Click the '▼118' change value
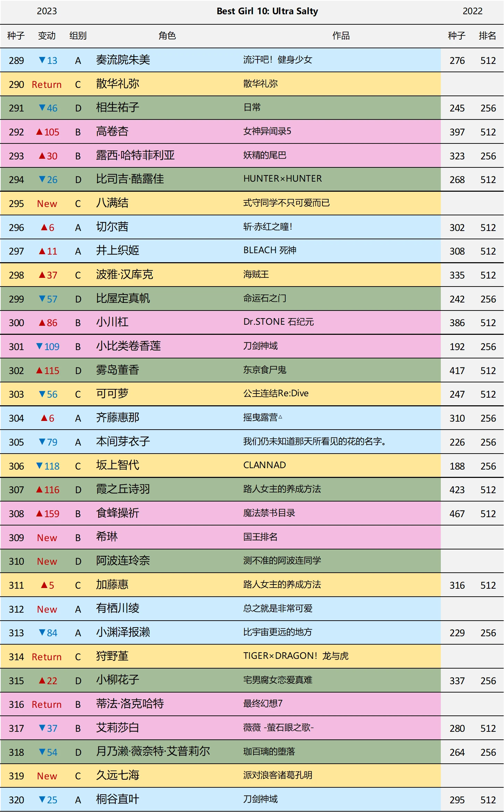 [48, 466]
